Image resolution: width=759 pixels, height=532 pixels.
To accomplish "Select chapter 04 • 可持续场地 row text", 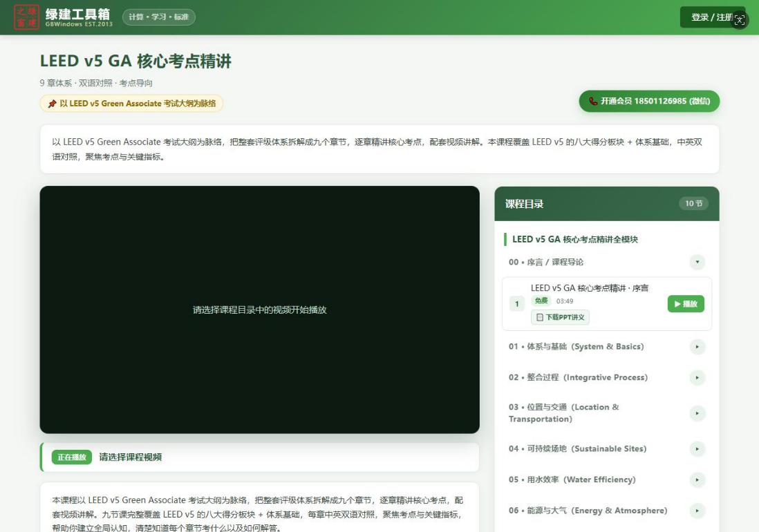I will (577, 449).
